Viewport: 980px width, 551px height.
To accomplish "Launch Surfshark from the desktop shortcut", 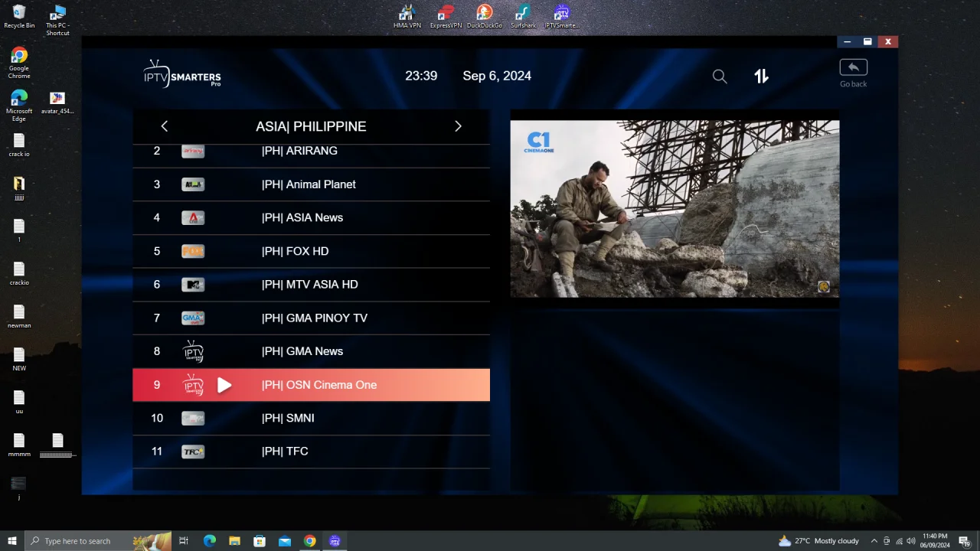I will coord(523,17).
